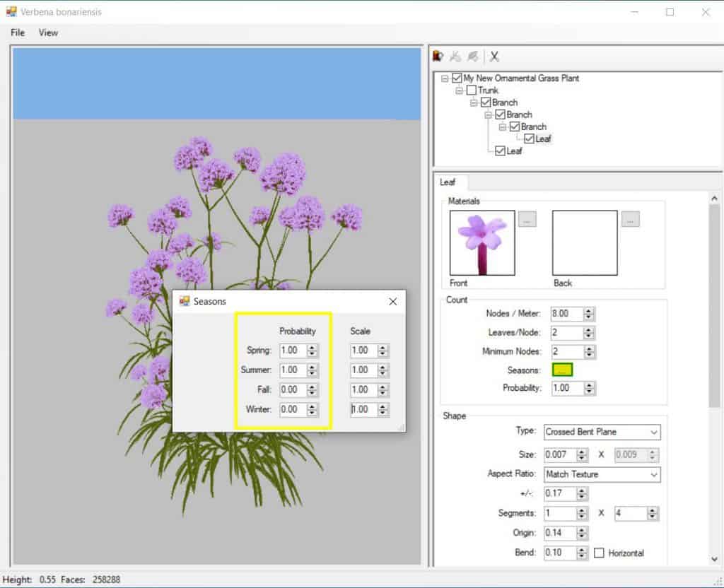Browse for the Front material
This screenshot has width=724, height=588.
[527, 219]
